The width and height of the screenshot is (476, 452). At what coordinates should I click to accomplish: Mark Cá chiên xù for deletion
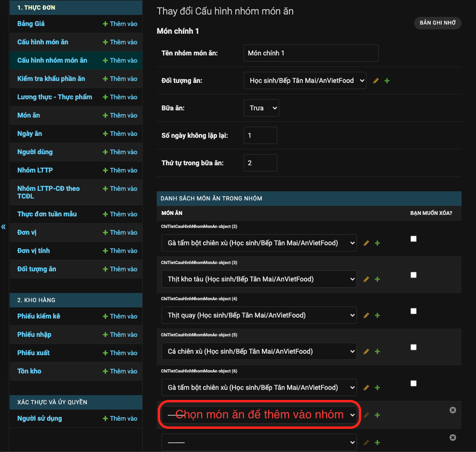[x=413, y=347]
